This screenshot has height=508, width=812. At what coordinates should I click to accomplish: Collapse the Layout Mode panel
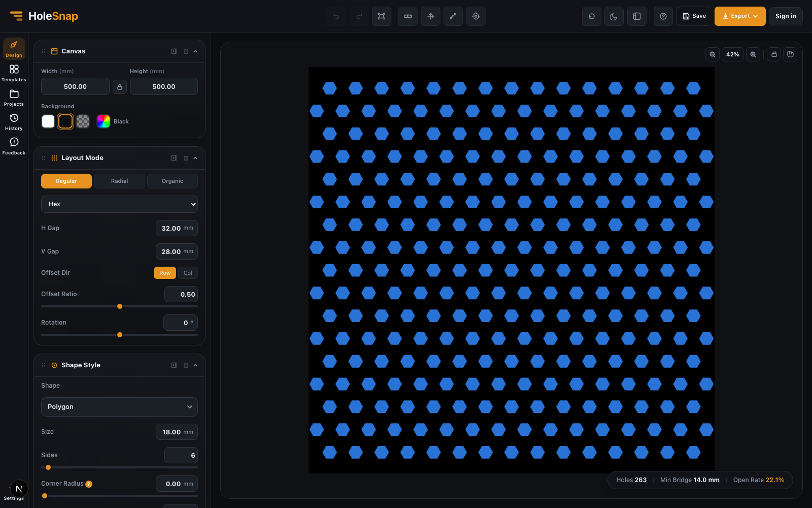click(195, 158)
